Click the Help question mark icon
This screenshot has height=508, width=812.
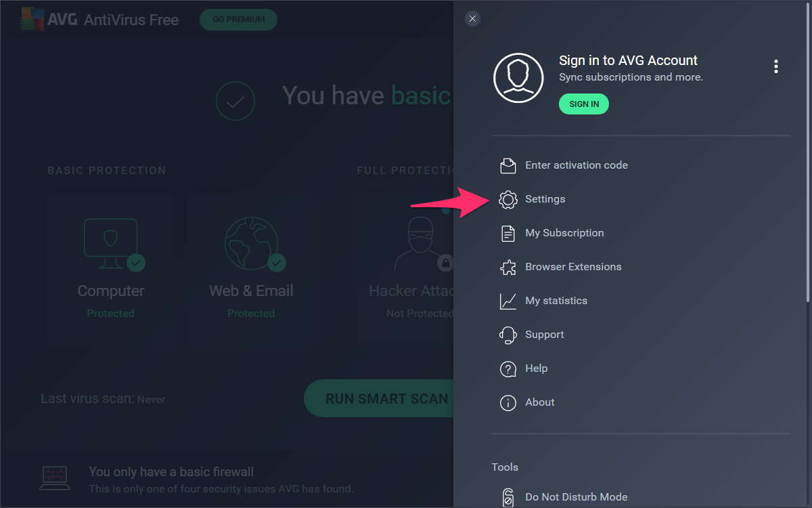click(x=507, y=368)
